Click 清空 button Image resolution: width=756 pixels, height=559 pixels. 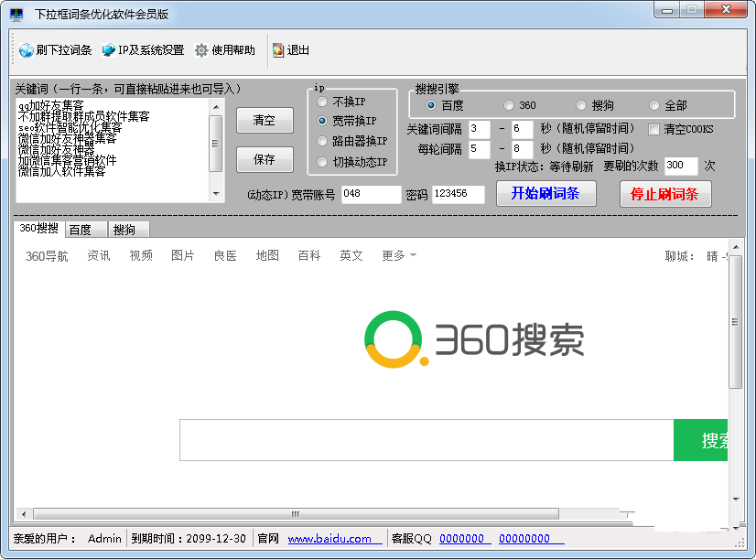click(x=265, y=120)
